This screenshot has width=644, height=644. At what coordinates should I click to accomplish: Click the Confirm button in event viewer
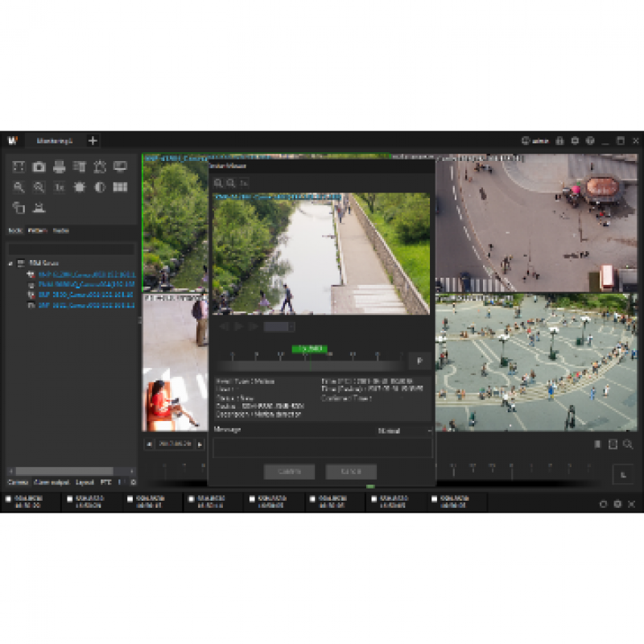[x=289, y=472]
